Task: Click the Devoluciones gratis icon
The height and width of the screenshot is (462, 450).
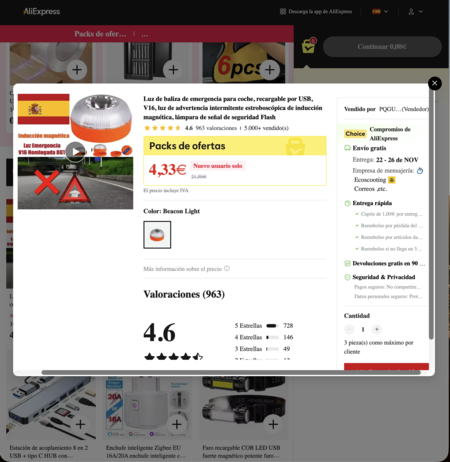Action: click(x=347, y=263)
